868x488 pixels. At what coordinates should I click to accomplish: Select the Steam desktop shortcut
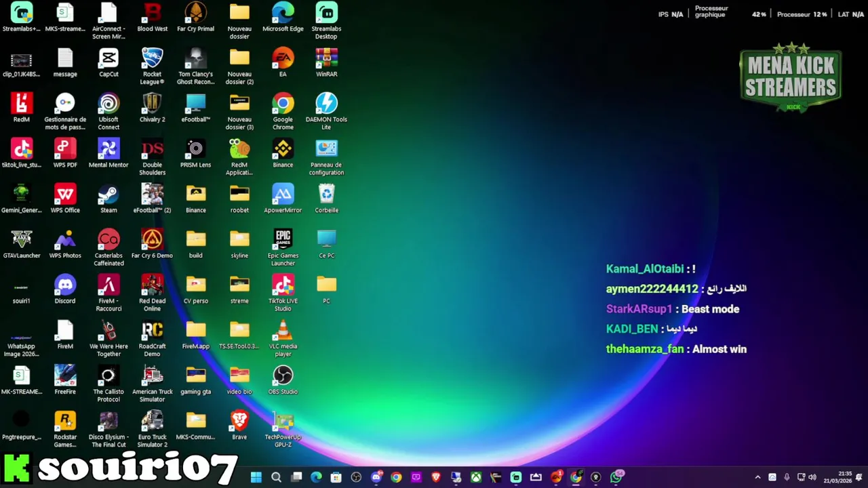108,199
